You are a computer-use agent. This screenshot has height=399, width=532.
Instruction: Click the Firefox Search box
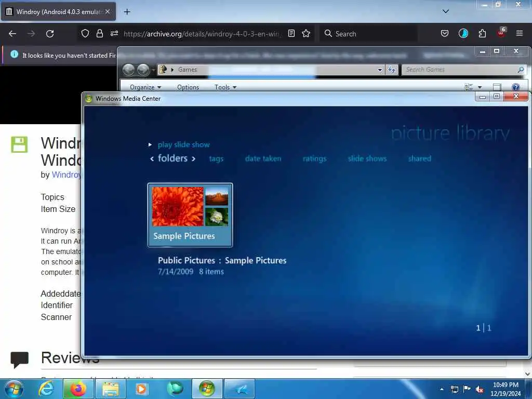point(368,34)
